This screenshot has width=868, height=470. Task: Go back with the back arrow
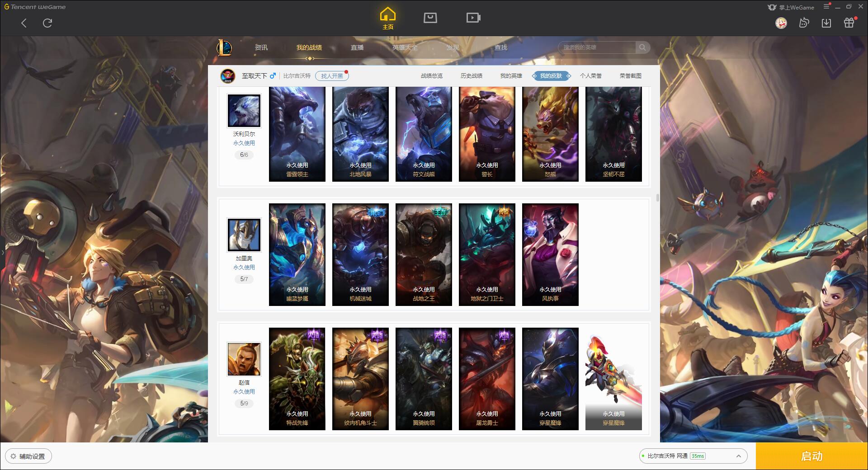click(24, 23)
